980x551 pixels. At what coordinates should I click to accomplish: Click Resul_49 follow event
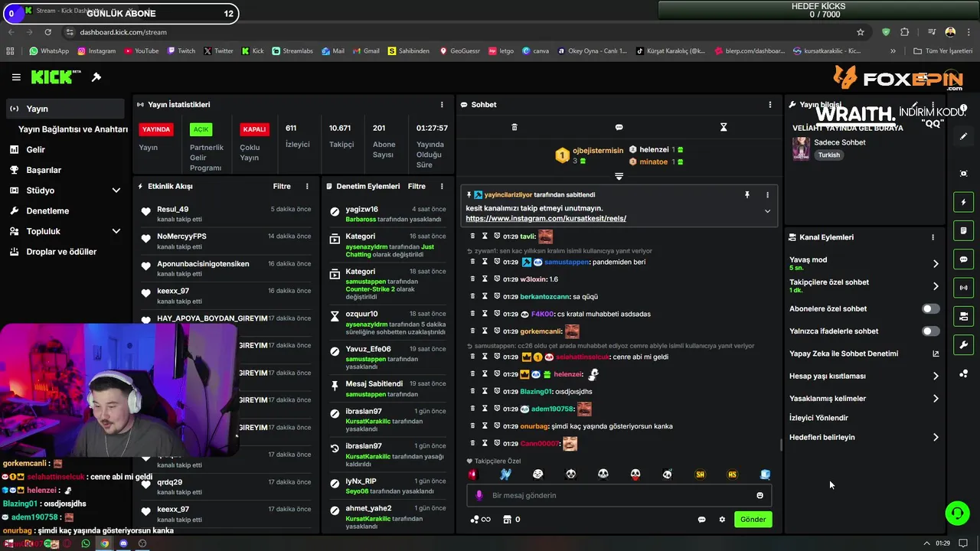pyautogui.click(x=226, y=213)
